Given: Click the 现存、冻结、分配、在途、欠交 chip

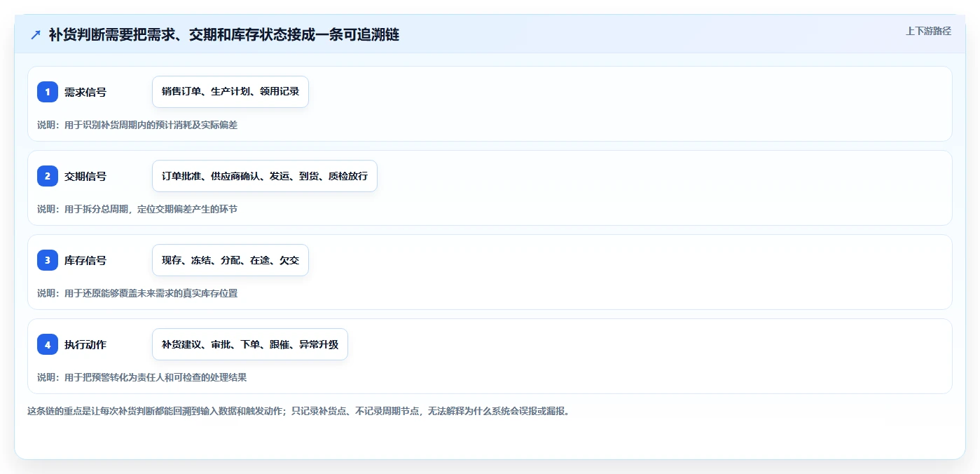Looking at the screenshot, I should tap(230, 260).
